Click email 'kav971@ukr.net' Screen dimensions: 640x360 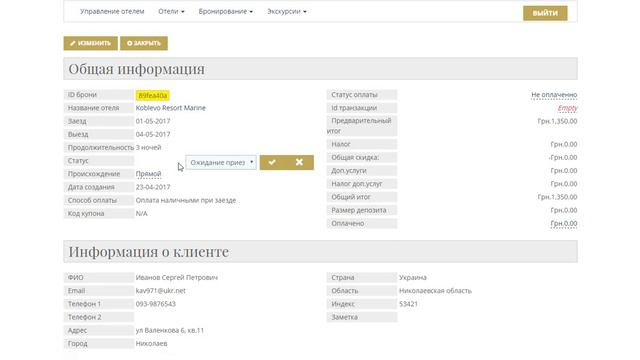click(x=160, y=291)
